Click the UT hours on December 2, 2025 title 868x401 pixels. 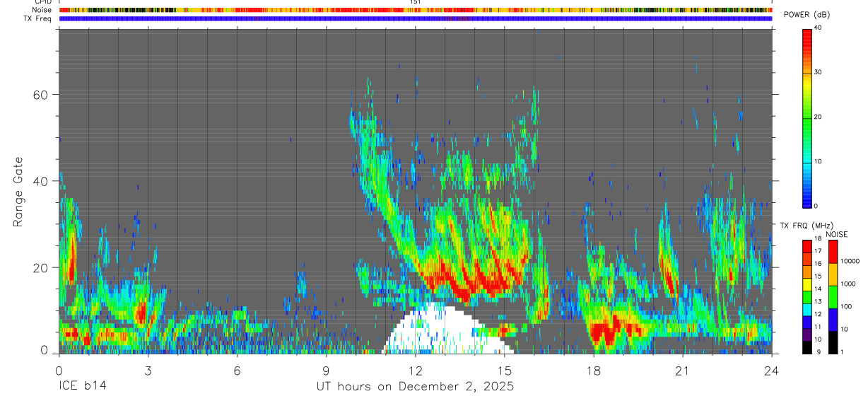click(415, 387)
